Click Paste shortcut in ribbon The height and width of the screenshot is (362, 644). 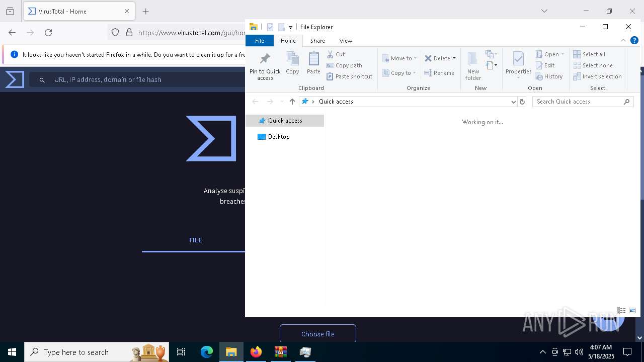(350, 76)
